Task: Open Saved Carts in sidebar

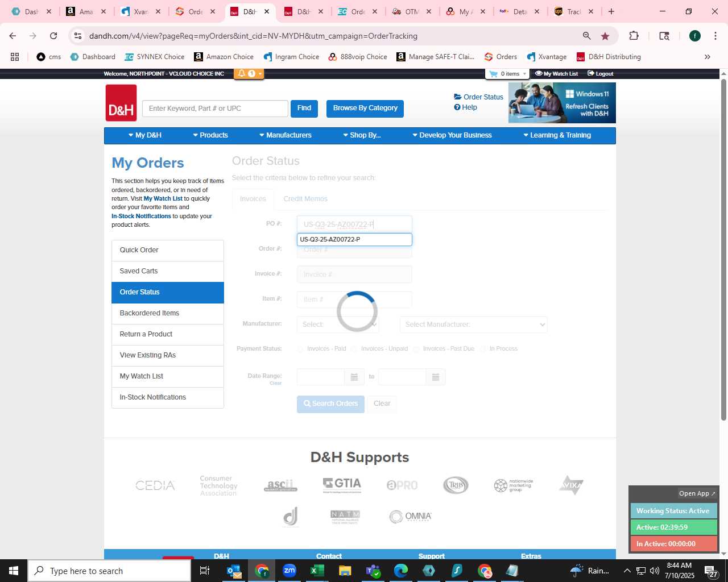Action: [x=168, y=271]
